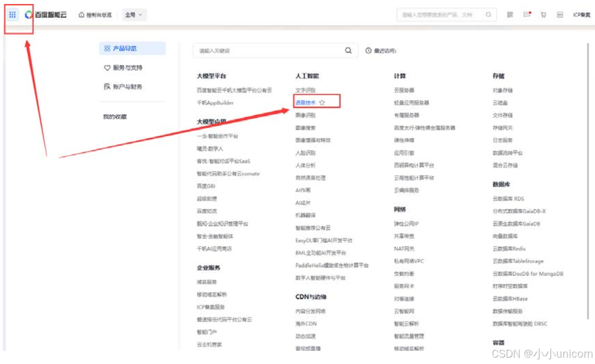Open 语音技术 product link
The width and height of the screenshot is (595, 364).
coord(306,103)
